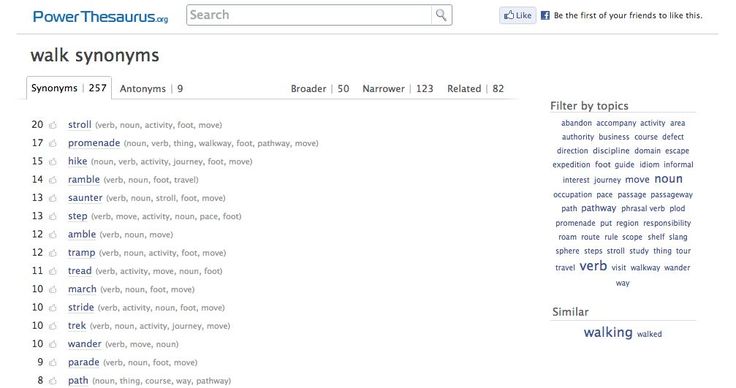The height and width of the screenshot is (388, 736).
Task: Click the Facebook Like button
Action: 517,15
